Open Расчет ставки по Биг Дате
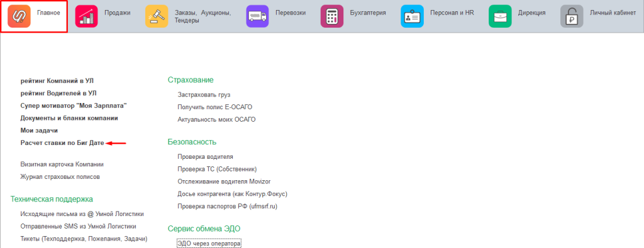Viewport: 644px width, 248px height. point(62,143)
